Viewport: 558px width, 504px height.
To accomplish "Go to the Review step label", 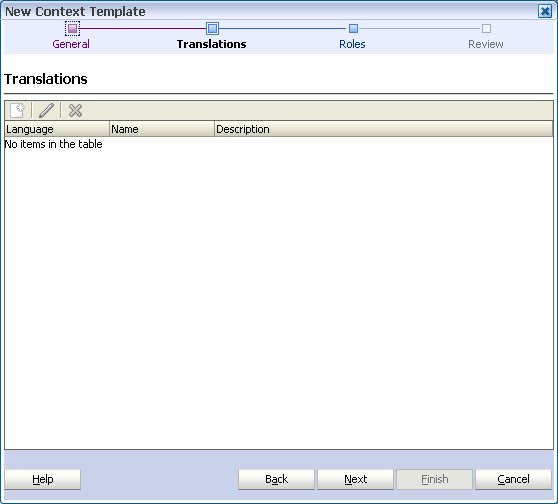I will (486, 44).
